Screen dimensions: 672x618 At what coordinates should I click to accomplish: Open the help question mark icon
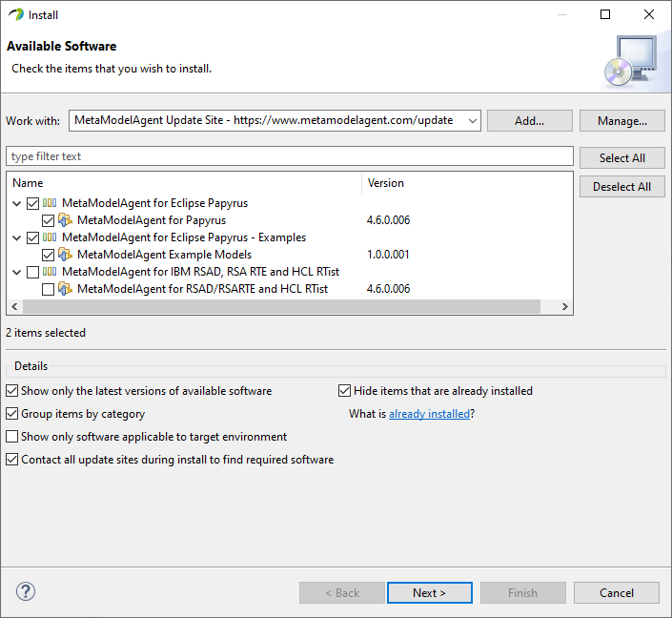26,592
